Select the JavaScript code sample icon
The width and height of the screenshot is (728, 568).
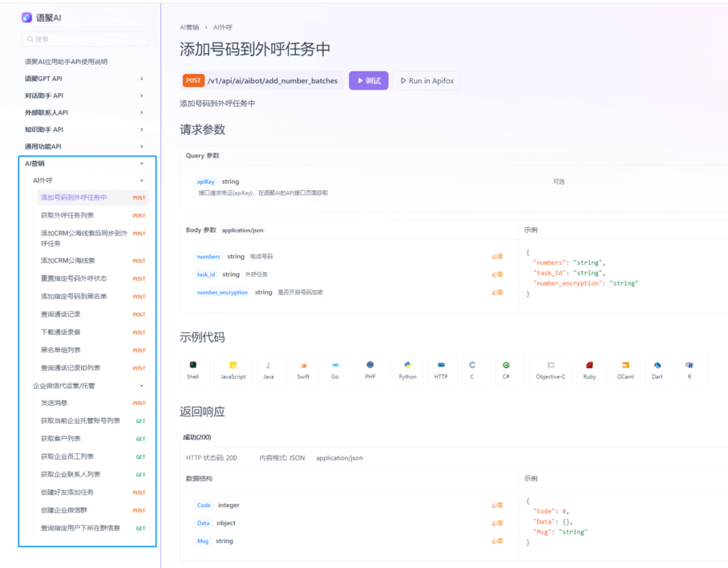233,370
